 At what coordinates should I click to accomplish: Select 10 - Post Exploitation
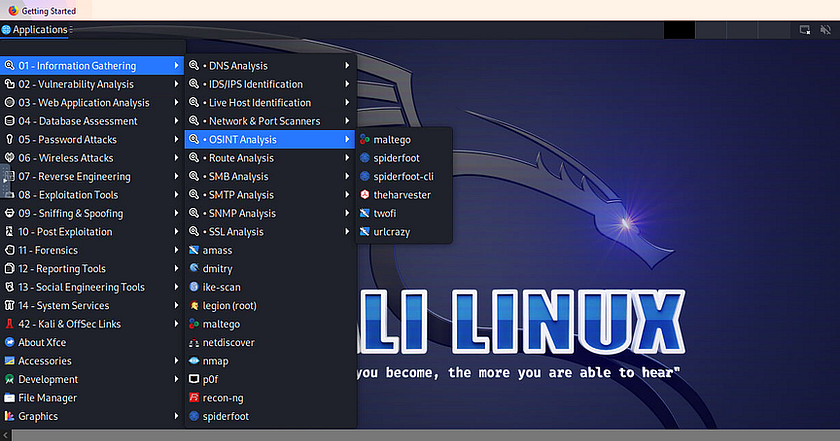[92, 231]
